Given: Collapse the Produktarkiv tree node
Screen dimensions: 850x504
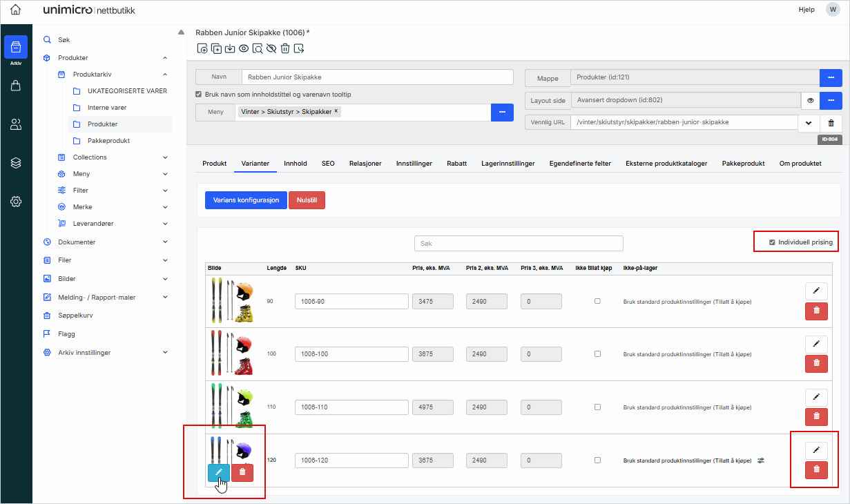Looking at the screenshot, I should pos(165,75).
